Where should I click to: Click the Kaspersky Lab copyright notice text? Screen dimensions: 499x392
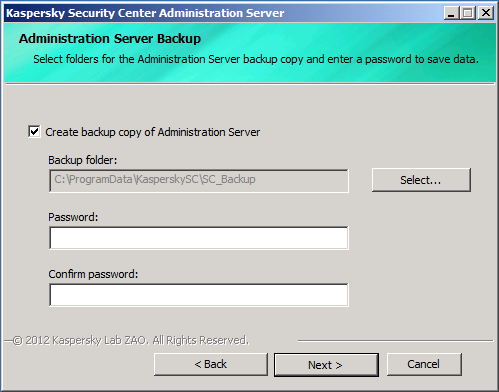click(131, 340)
